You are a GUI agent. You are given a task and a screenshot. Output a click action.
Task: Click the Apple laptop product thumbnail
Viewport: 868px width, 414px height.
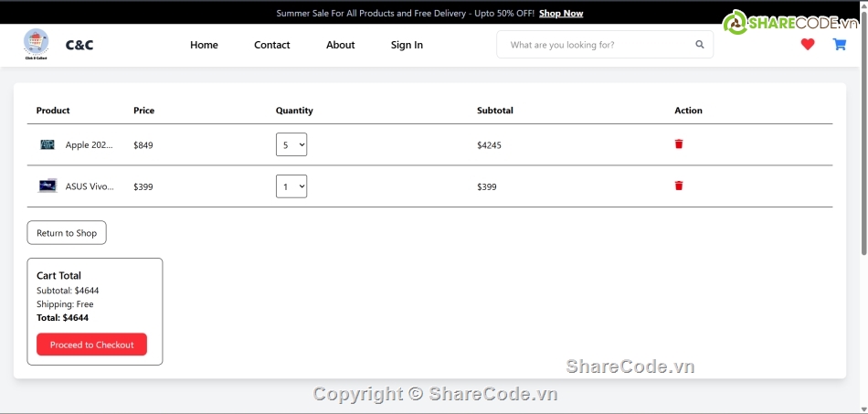click(x=48, y=144)
